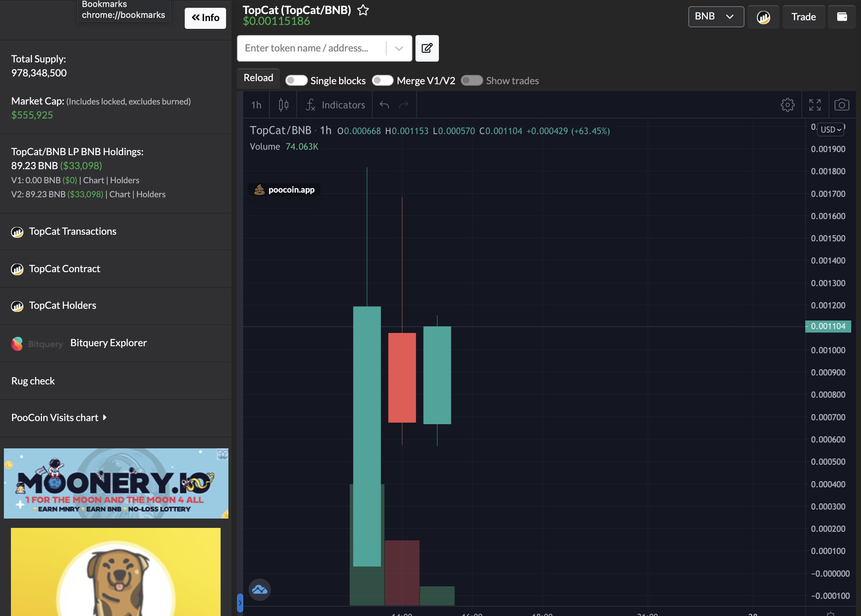Screen dimensions: 861x616
Task: Click the Total Supply value 978,348,500
Action: pos(39,73)
